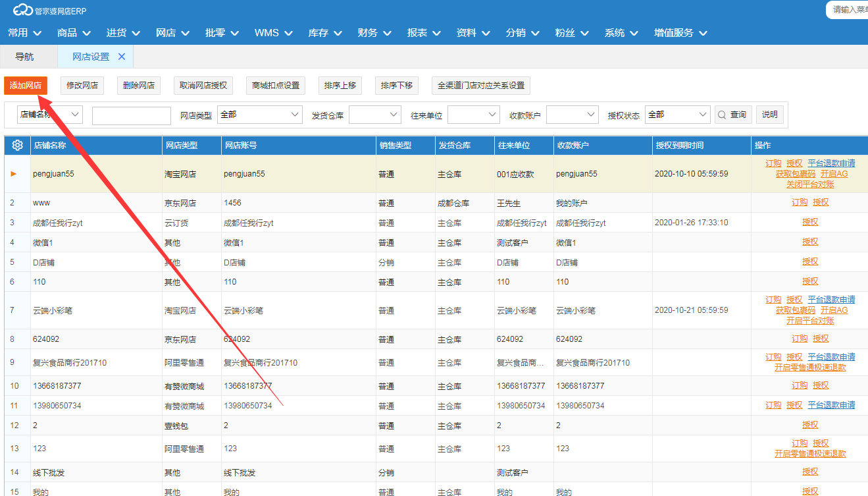Click 订购 link in 624092 row
868x496 pixels.
pos(800,339)
